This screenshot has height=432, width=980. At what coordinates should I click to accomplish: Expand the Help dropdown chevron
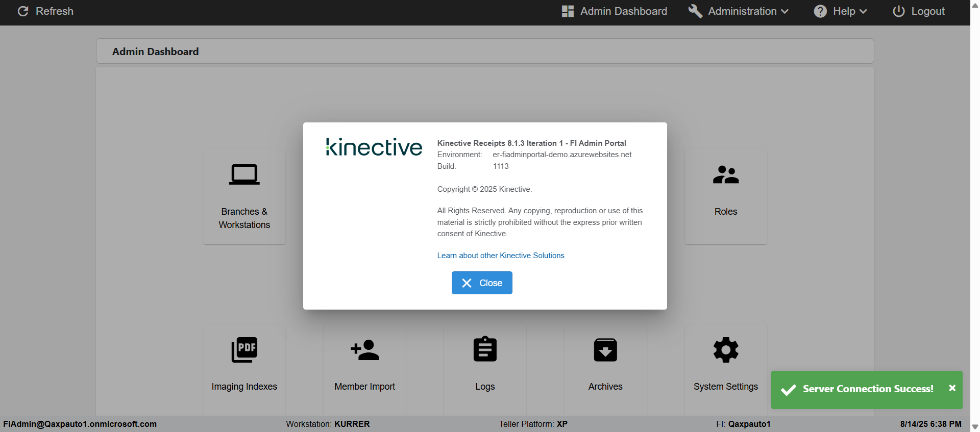coord(863,11)
